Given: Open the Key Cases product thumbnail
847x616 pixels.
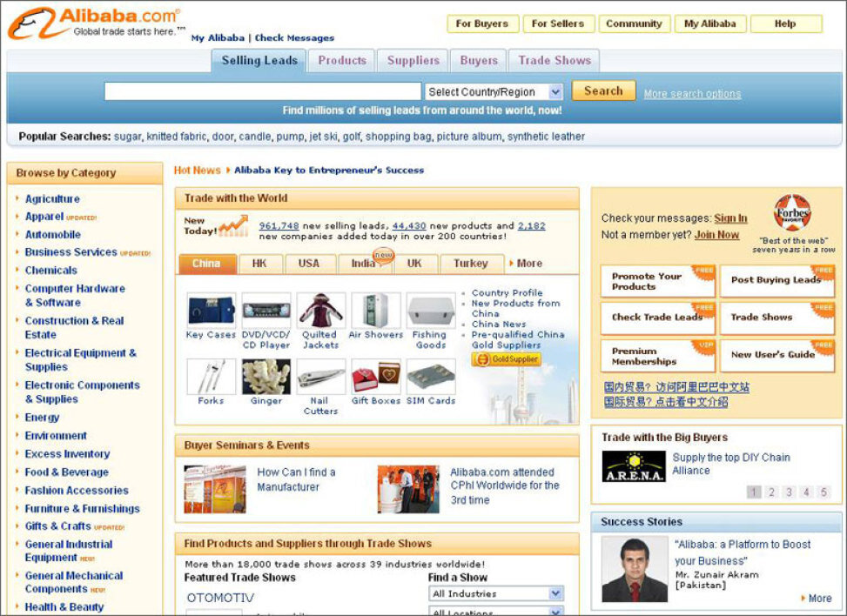Looking at the screenshot, I should [212, 311].
